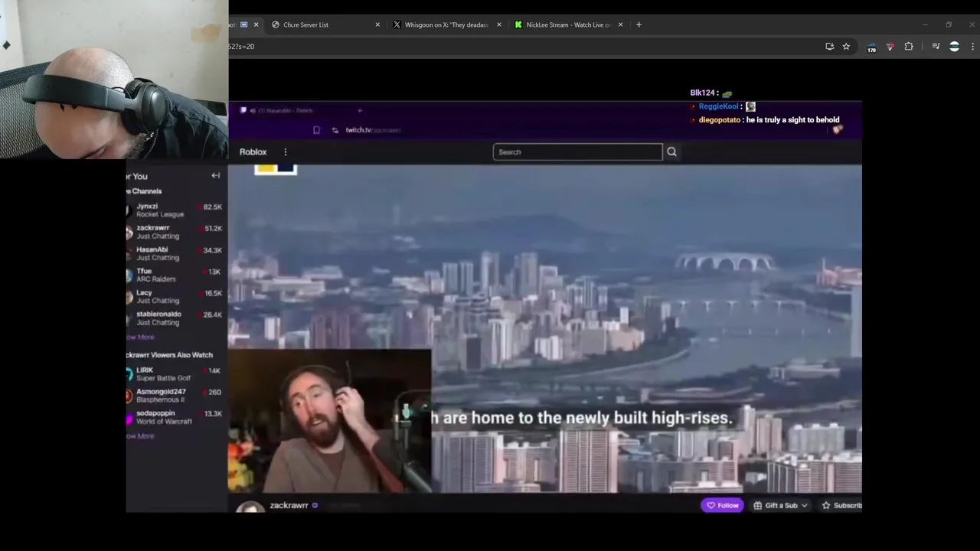Open the stableronaldo channel in the sidebar
Viewport: 980px width, 551px height.
[175, 318]
